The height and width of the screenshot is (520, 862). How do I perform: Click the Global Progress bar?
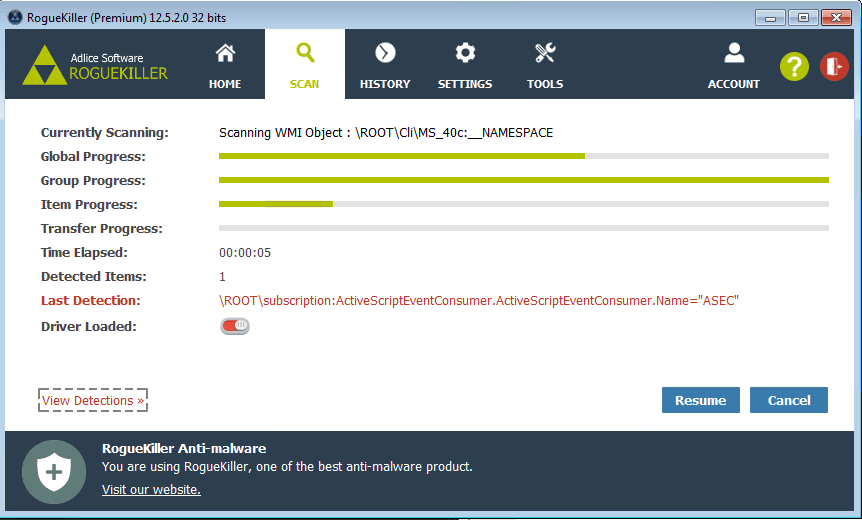point(523,156)
